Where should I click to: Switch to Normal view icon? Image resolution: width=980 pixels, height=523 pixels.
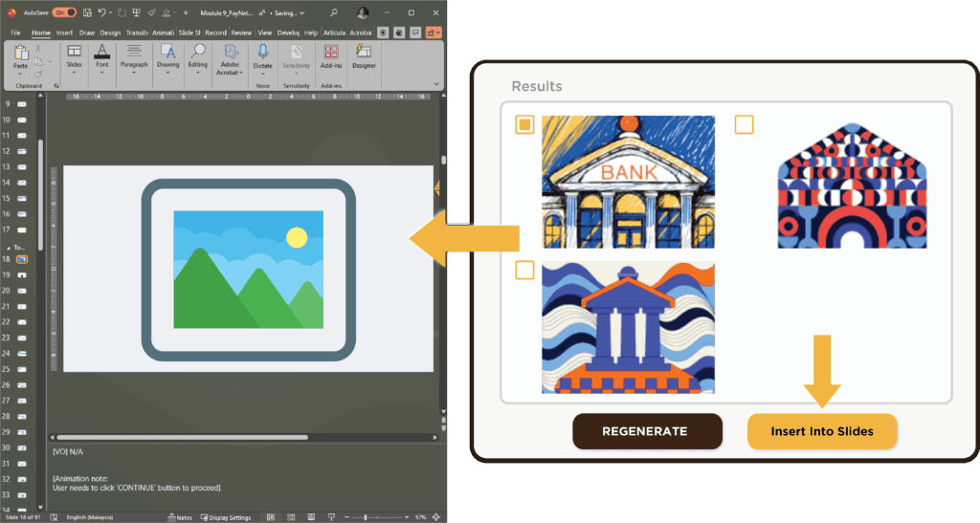tap(271, 517)
